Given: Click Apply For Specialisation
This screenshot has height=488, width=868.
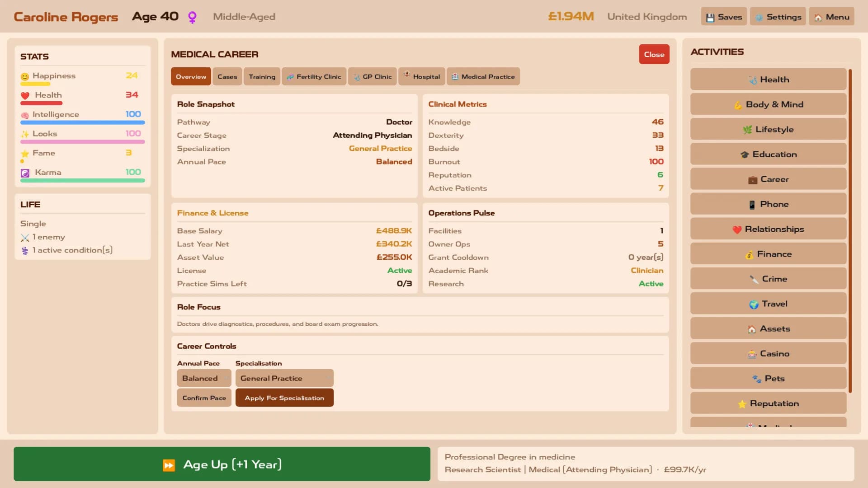Looking at the screenshot, I should [x=284, y=398].
